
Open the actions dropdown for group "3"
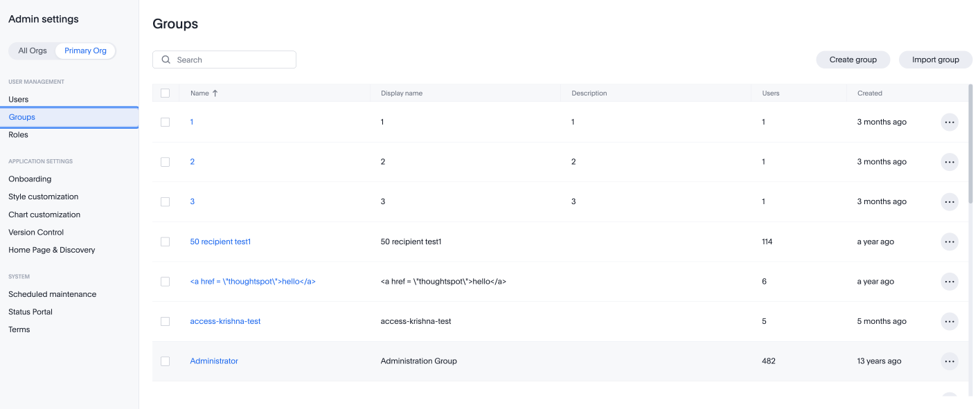pos(950,201)
